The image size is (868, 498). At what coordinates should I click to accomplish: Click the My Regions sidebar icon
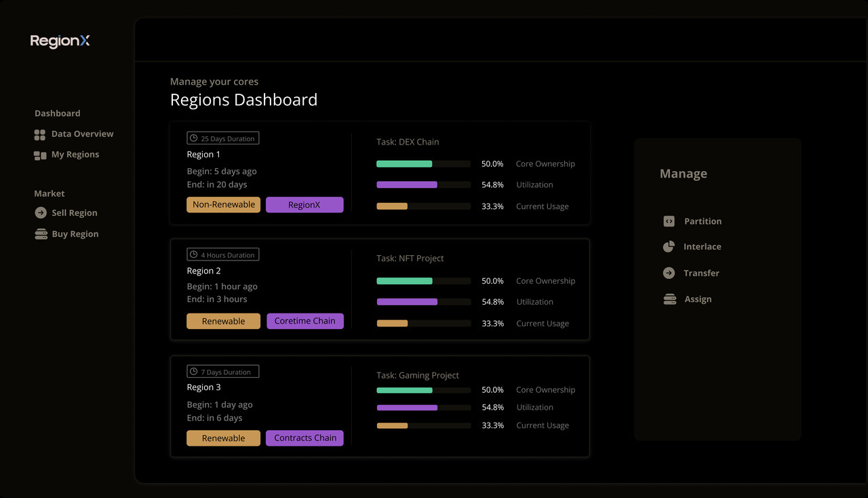point(40,155)
